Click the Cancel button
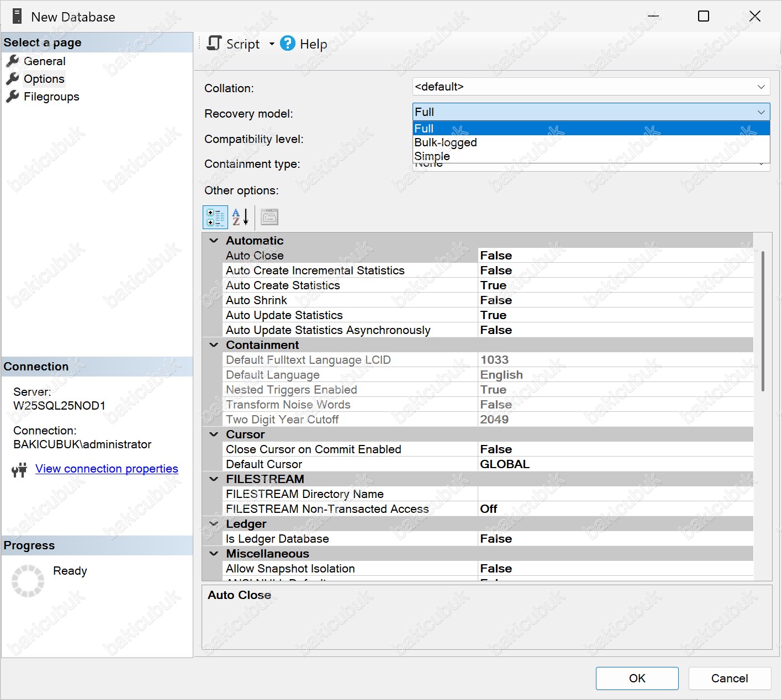This screenshot has width=782, height=700. tap(729, 678)
